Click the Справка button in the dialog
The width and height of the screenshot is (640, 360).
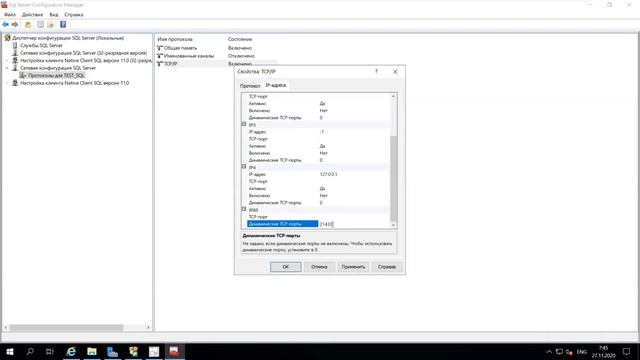pos(387,267)
